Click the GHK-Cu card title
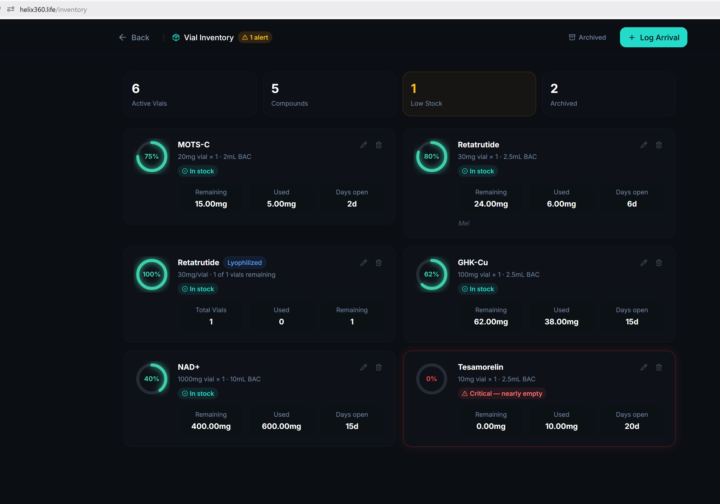Screen dimensions: 720x504 tap(472, 263)
